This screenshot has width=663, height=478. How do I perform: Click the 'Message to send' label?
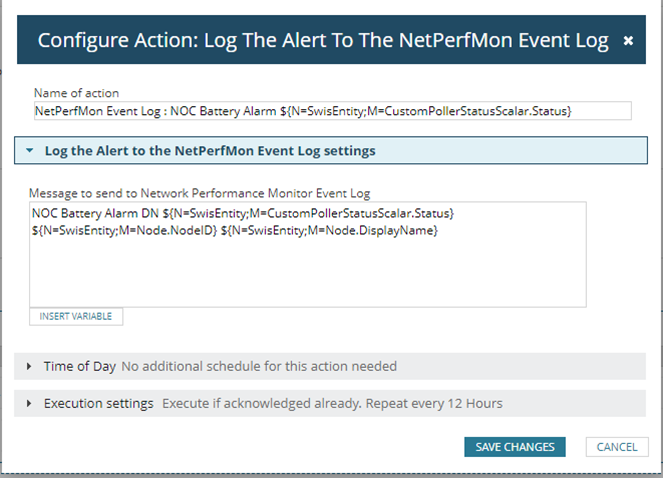point(197,191)
